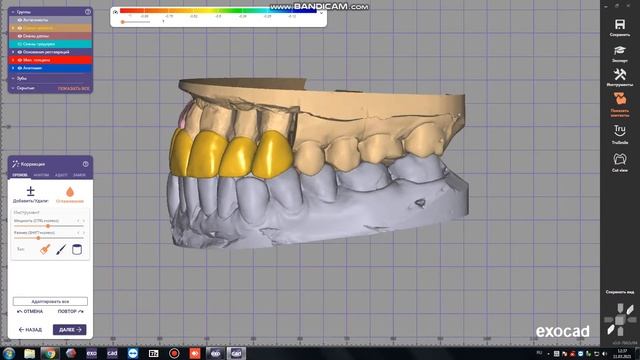This screenshot has width=640, height=360.
Task: Open help for the Groups panel
Action: pos(88,12)
